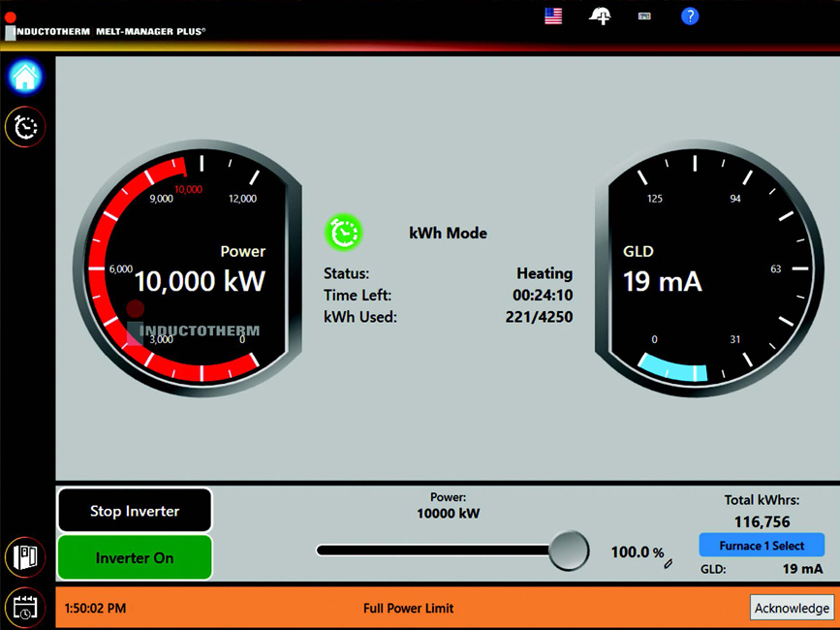Image resolution: width=840 pixels, height=630 pixels.
Task: Click the power slider track
Action: 433,551
